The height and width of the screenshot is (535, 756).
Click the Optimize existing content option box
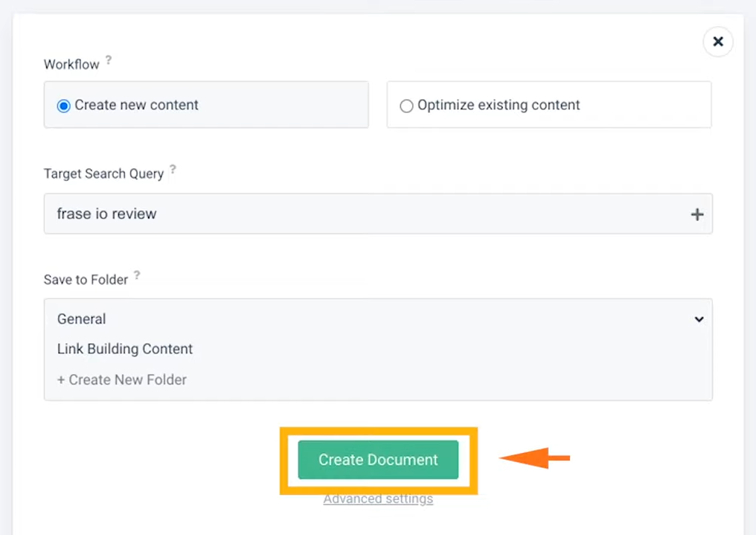(x=549, y=105)
